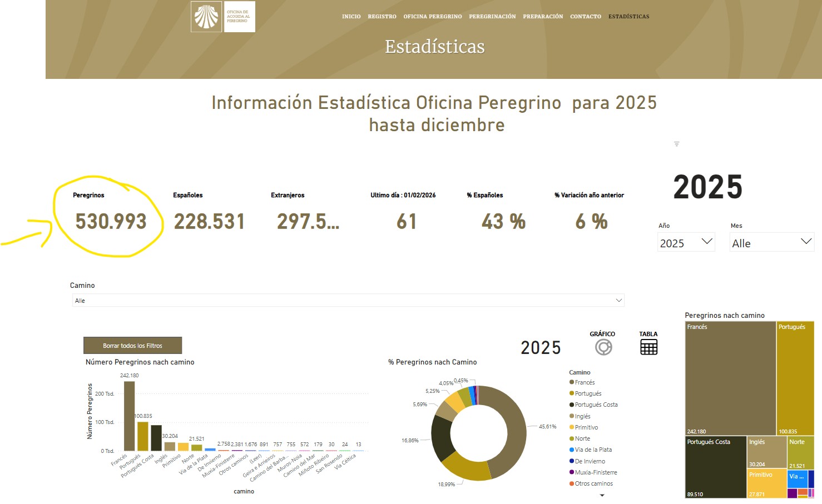Open the Mes dropdown showing Alle
The height and width of the screenshot is (504, 822).
(x=771, y=242)
